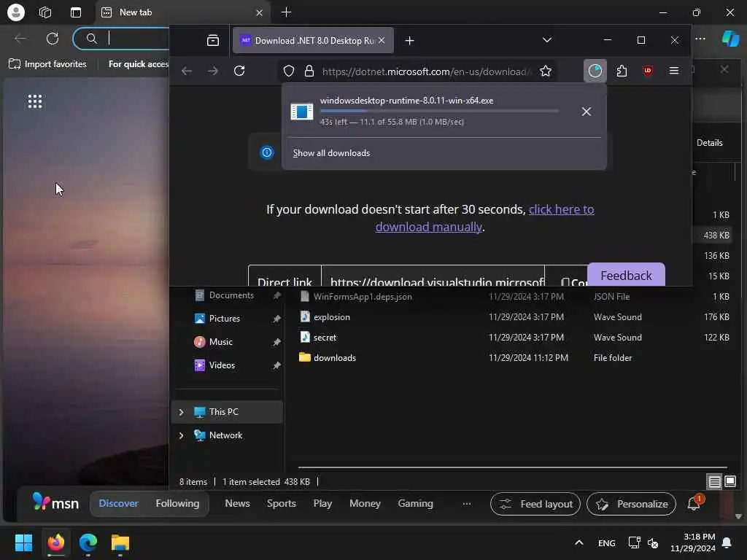Select the Discover tab on MSN
Screen dimensions: 747x560
tap(119, 503)
